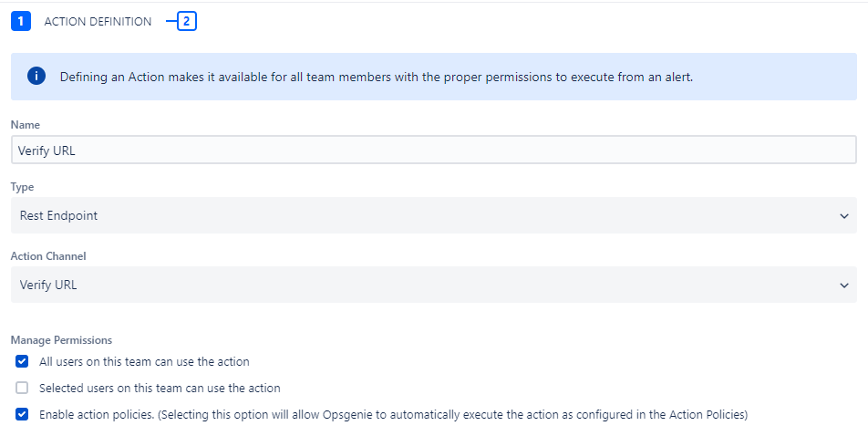The width and height of the screenshot is (868, 436).
Task: Click the 'All users on this team' label text
Action: pyautogui.click(x=144, y=362)
